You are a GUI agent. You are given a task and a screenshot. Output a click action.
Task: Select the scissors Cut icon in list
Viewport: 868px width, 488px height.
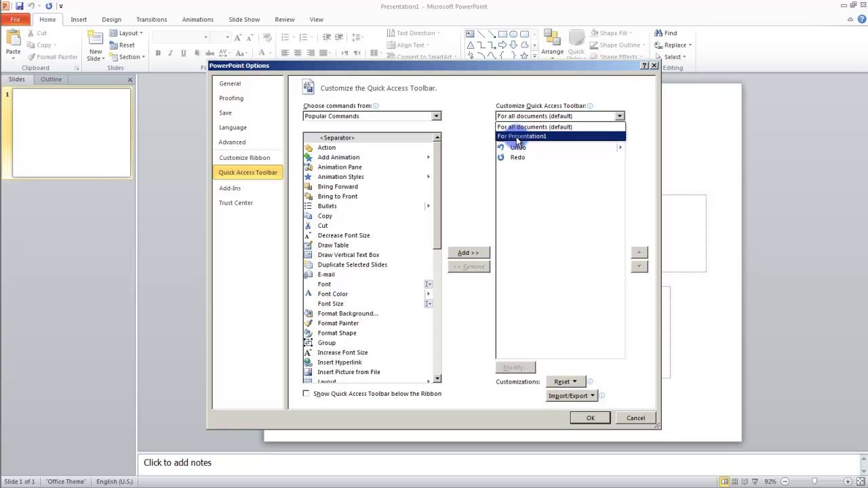click(x=309, y=226)
